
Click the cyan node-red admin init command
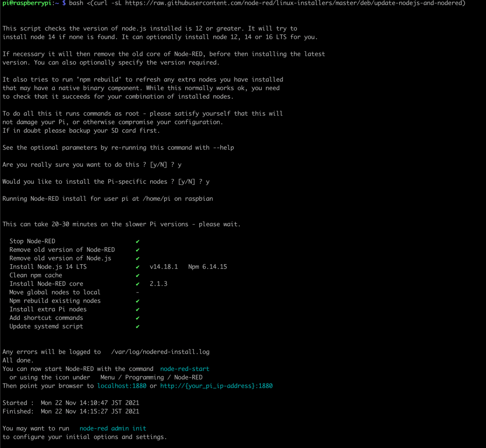tap(113, 428)
